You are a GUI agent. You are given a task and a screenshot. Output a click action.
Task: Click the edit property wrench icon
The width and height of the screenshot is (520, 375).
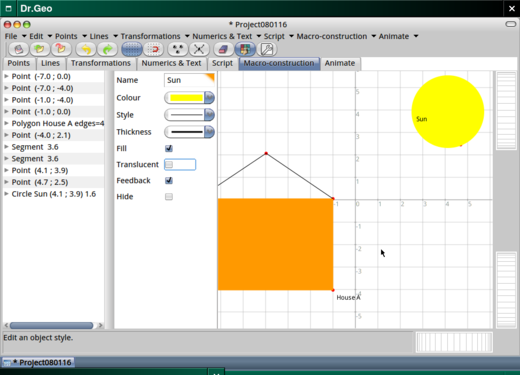click(267, 49)
